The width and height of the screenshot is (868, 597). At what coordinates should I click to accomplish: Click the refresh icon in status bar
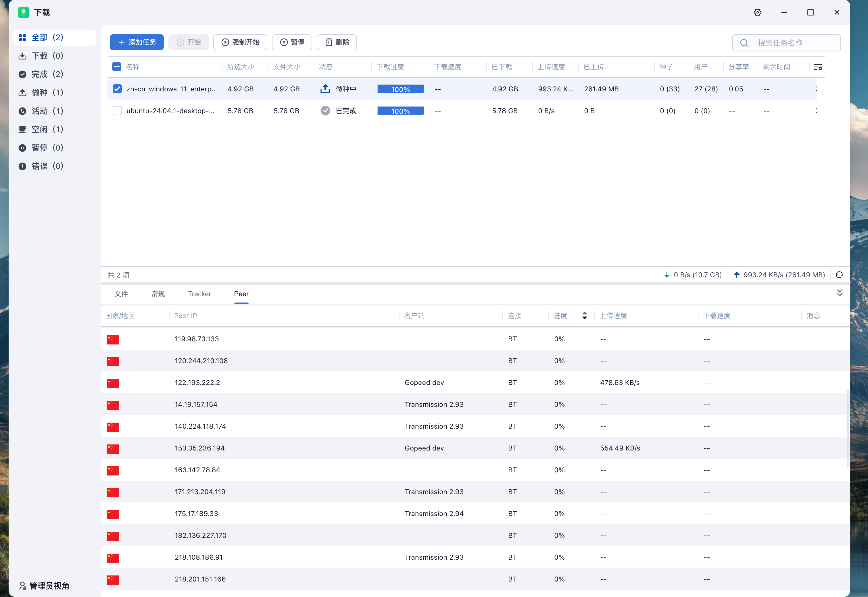839,275
